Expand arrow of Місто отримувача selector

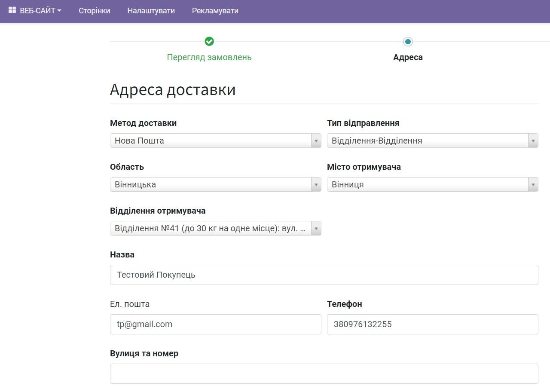(x=533, y=184)
